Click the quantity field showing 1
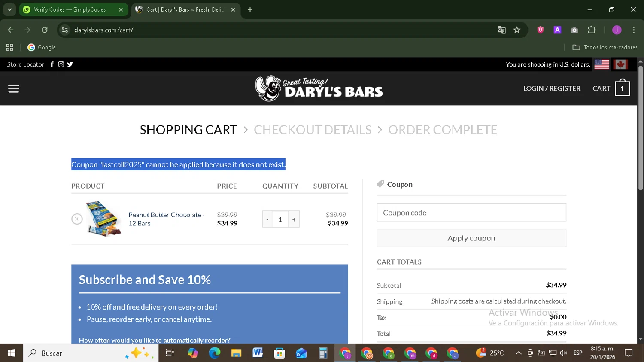Screen dimensions: 644x362 [280, 219]
